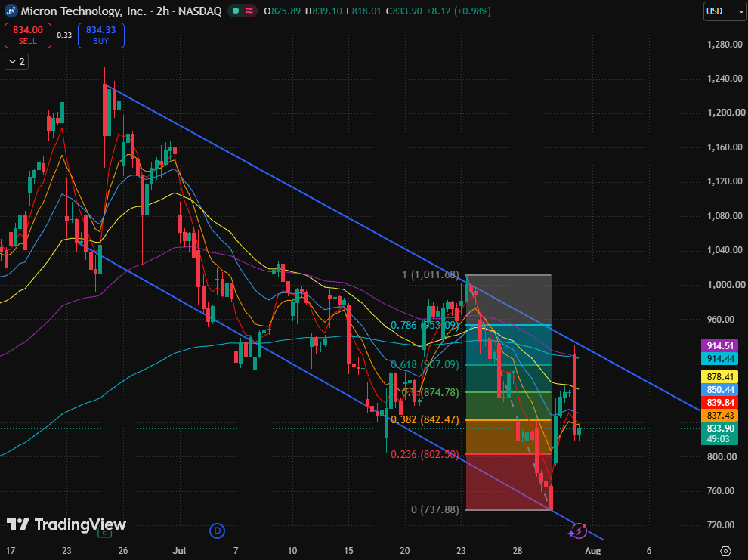Click the close value C833.90 in header
Screen dimensions: 748x560
[x=404, y=11]
